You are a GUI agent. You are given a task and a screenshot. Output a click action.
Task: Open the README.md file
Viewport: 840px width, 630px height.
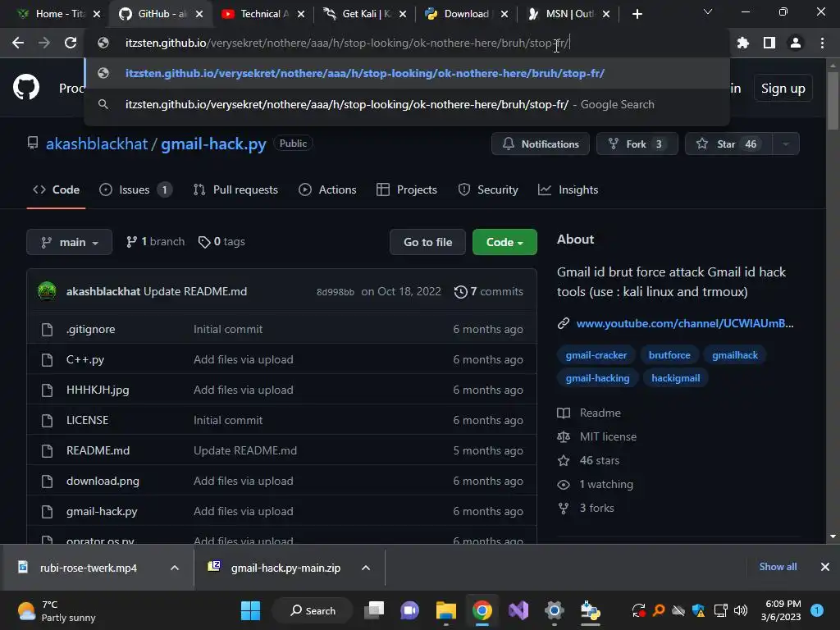tap(98, 450)
